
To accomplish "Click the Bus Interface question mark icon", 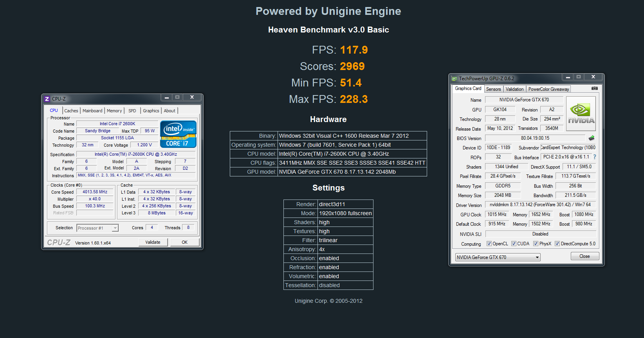I will point(595,157).
